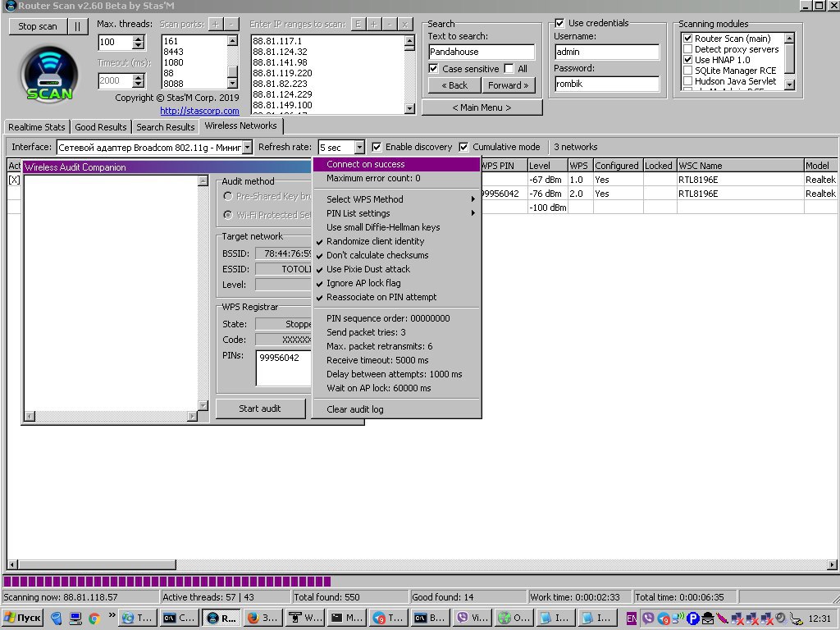840x630 pixels.
Task: Choose Clear audit log menu item
Action: (x=396, y=409)
